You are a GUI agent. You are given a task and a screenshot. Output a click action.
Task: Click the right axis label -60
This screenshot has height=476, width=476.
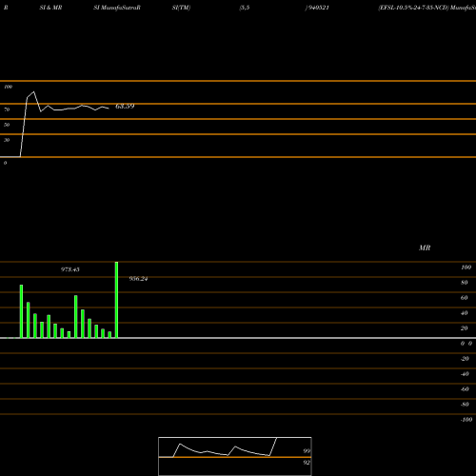pyautogui.click(x=465, y=389)
